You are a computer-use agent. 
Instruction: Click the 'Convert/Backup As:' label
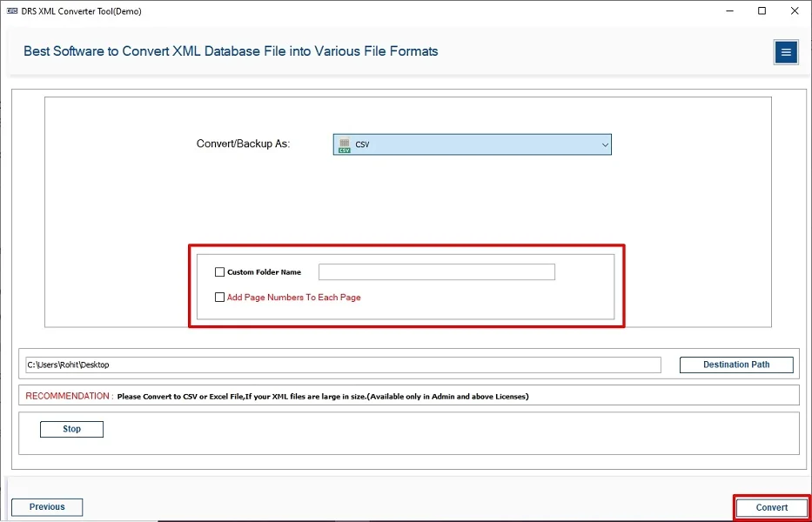(x=243, y=144)
